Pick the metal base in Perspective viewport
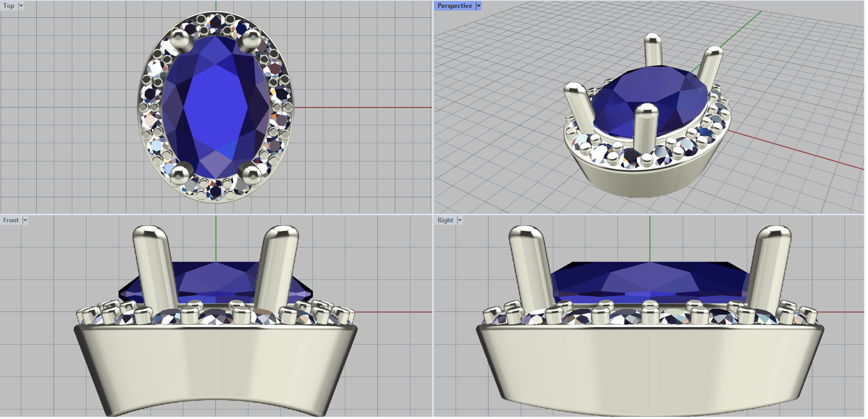Viewport: 868px width, 419px height. point(640,179)
